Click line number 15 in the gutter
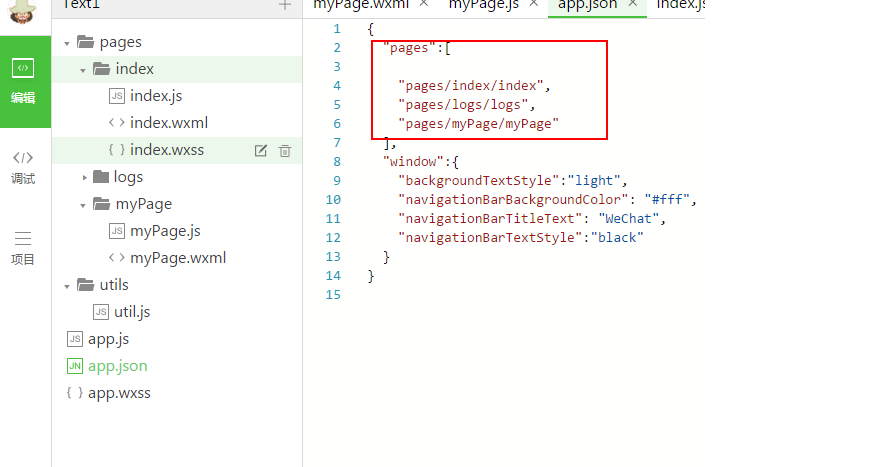Image resolution: width=881 pixels, height=467 pixels. point(333,294)
